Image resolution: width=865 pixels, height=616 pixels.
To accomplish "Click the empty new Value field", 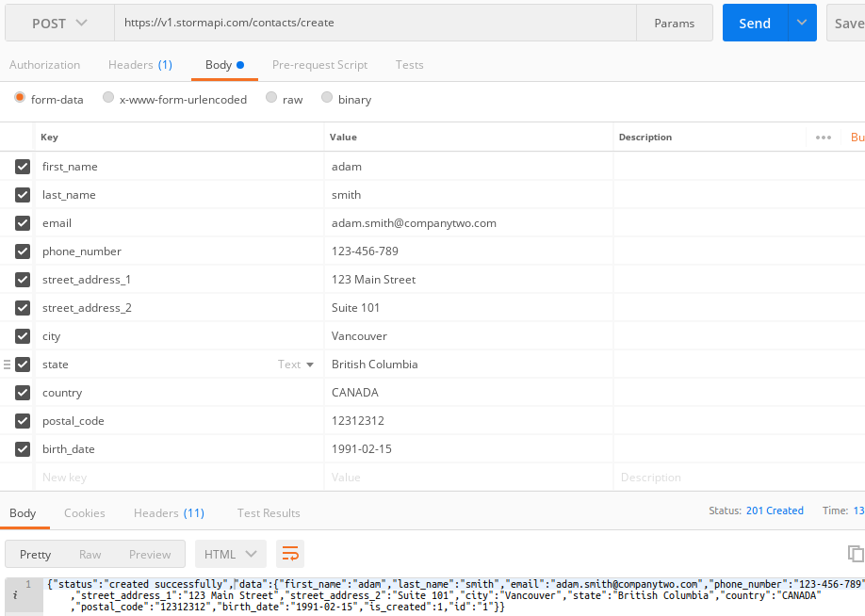I will (x=468, y=477).
